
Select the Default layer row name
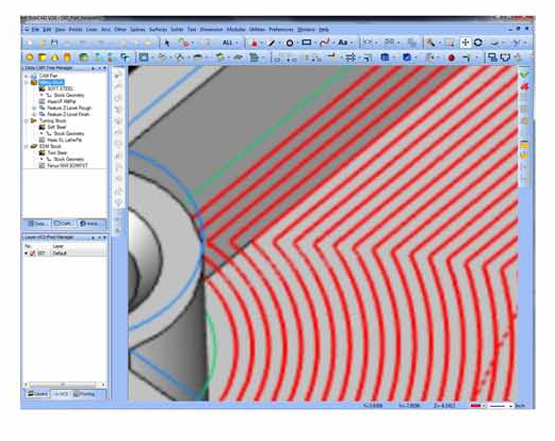click(59, 253)
